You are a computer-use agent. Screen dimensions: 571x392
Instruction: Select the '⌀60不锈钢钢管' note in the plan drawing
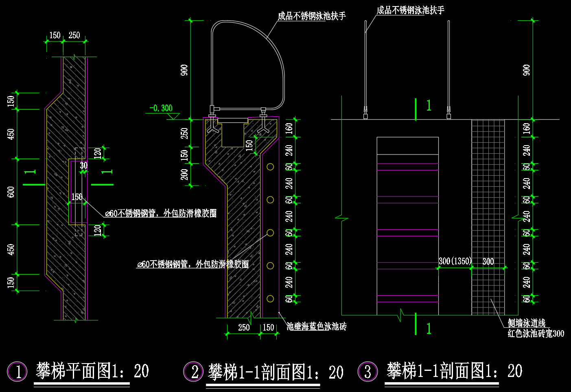pyautogui.click(x=161, y=213)
